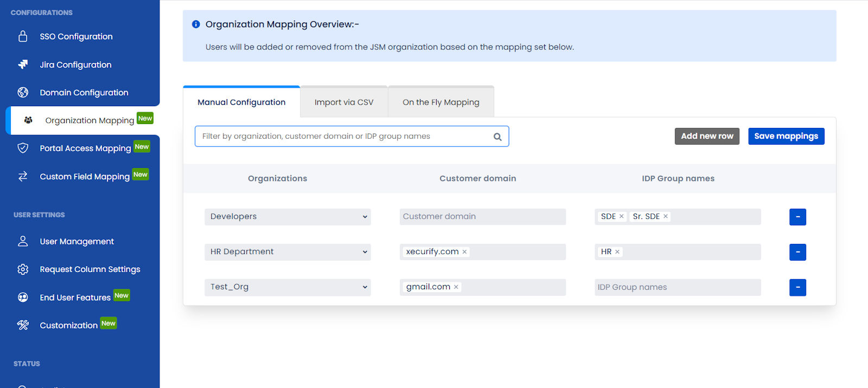Remove the Sr. SDE group tag

[666, 216]
